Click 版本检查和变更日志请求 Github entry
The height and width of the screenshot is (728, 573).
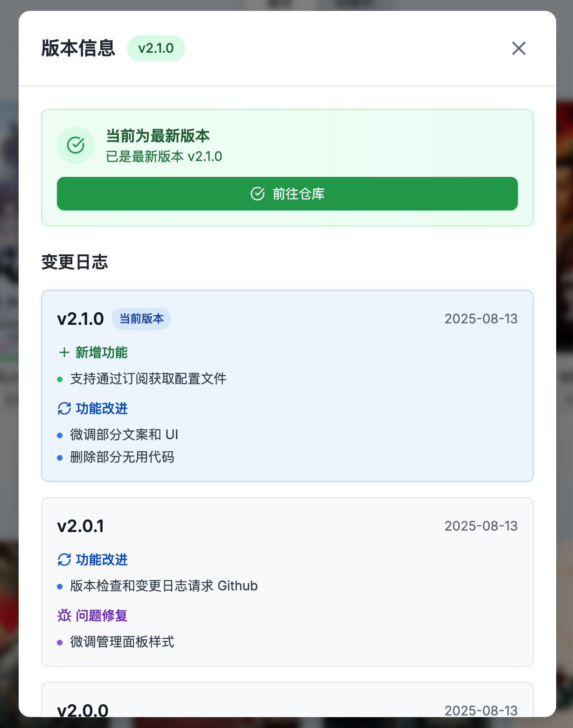[164, 586]
